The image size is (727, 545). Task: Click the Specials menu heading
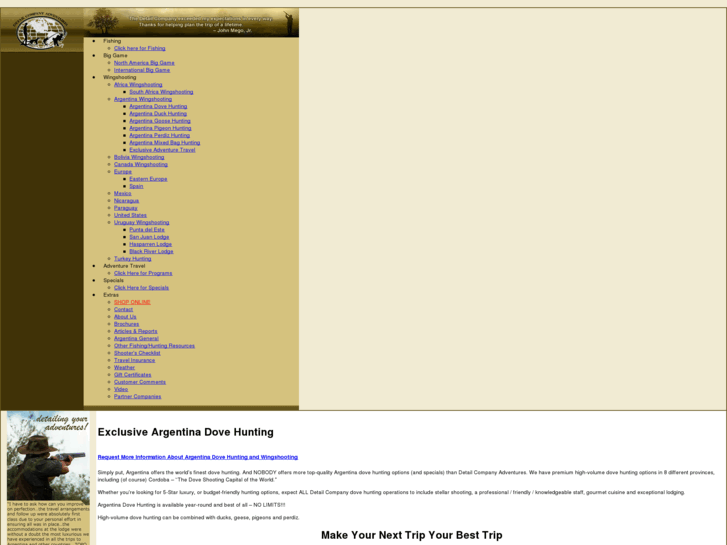click(x=114, y=281)
